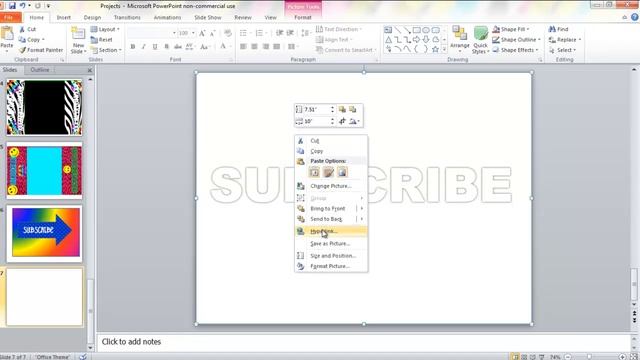Choose Change Picture from context menu
Screen dimensions: 640x360
tap(331, 186)
